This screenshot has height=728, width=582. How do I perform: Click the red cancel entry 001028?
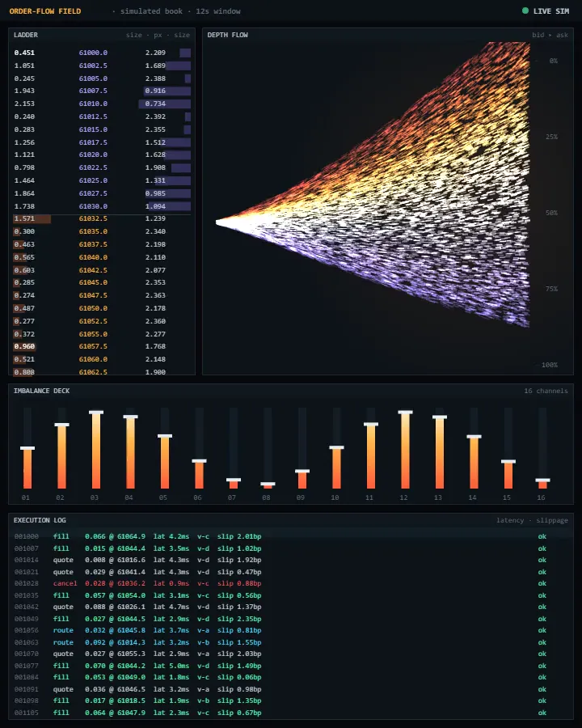point(293,583)
